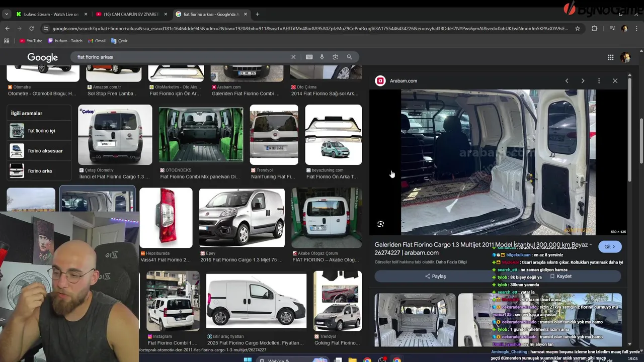Open the Epey silver Fiorino thumbnail

click(242, 218)
